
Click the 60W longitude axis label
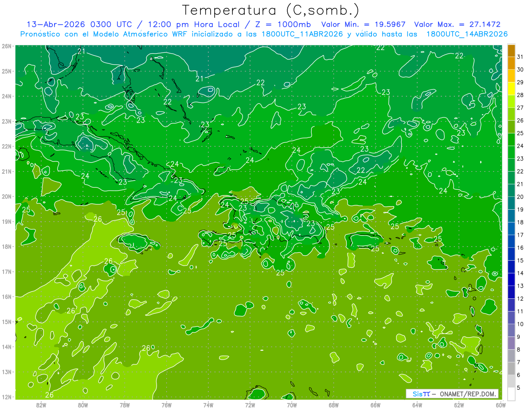pyautogui.click(x=501, y=405)
